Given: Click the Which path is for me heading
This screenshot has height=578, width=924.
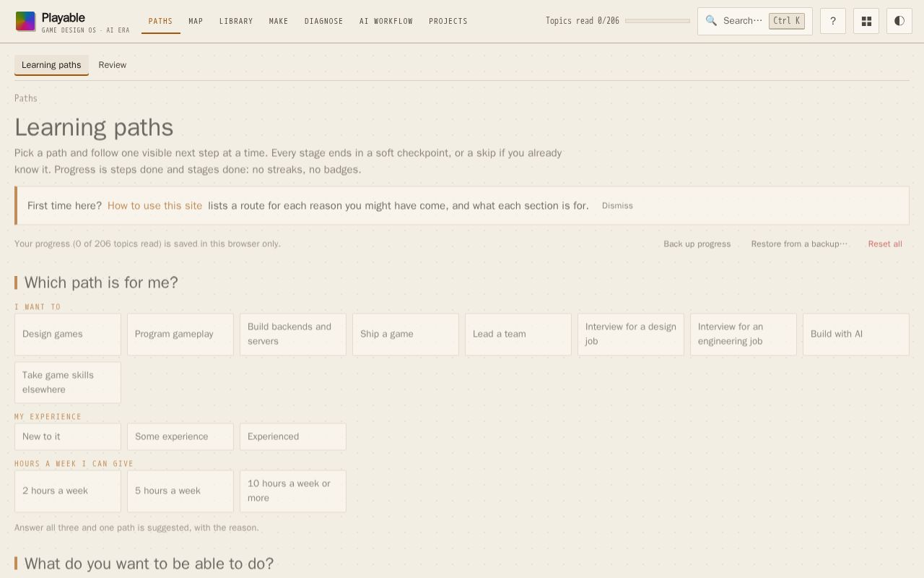Looking at the screenshot, I should [101, 282].
